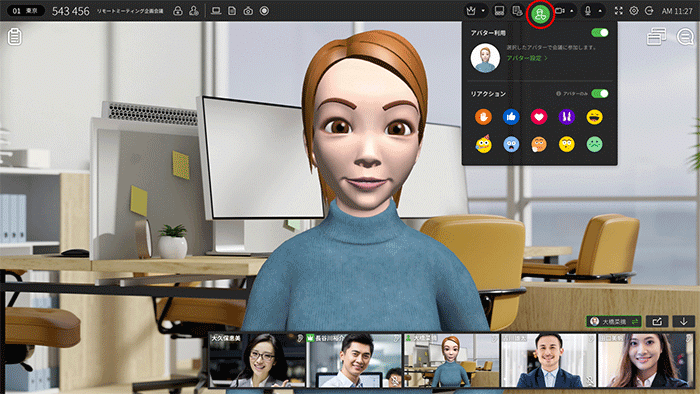Viewport: 700px width, 394px height.
Task: Click the camera snapshot icon
Action: [248, 11]
